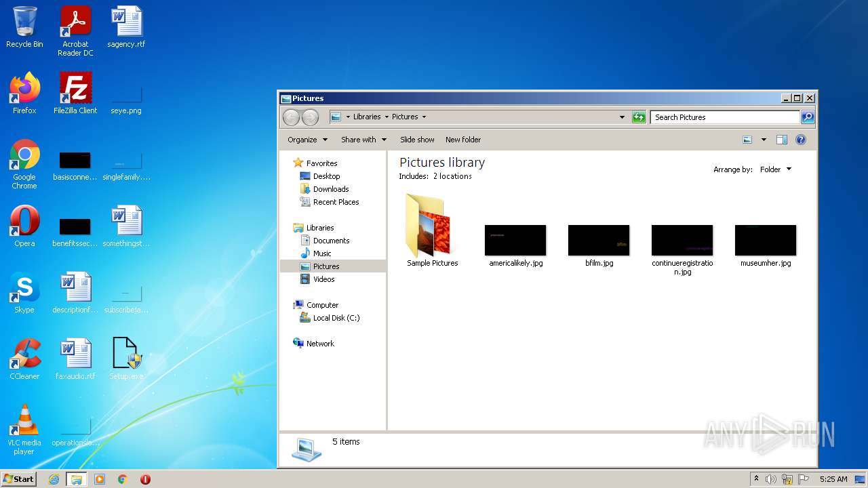Select faxaudio.rtf on the desktop
This screenshot has width=868, height=488.
75,359
